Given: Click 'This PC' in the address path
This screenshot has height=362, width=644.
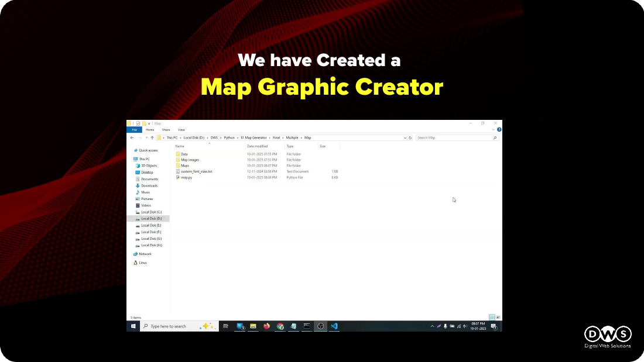Looking at the screenshot, I should 172,138.
